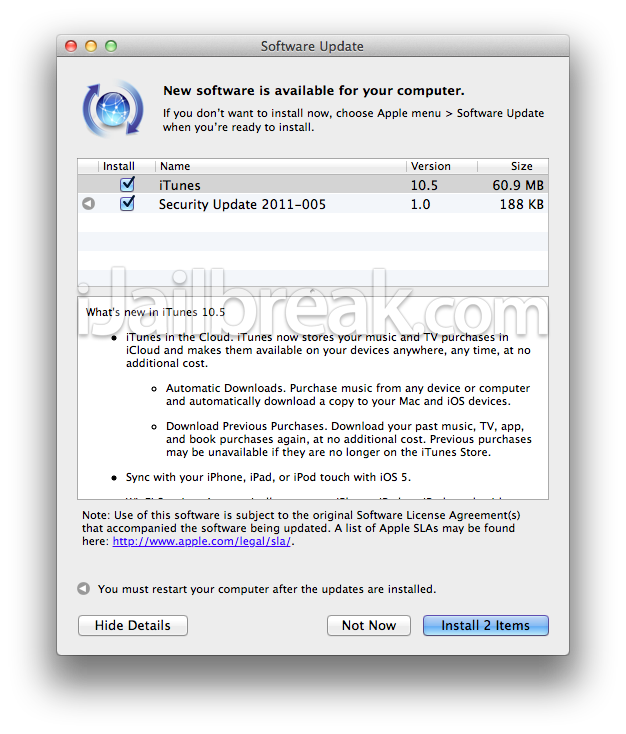Click the split-pane divider handle dot
Screen dimensions: 626x734
tap(313, 291)
